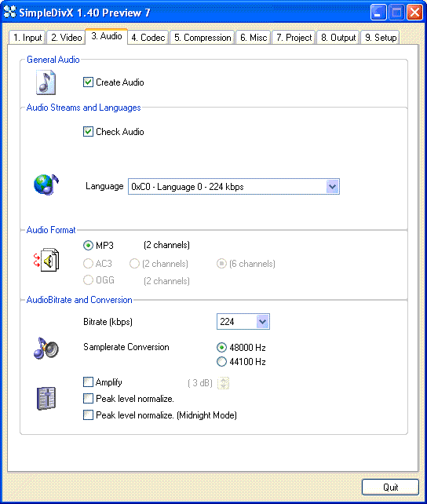Click the Amplify dB spinner control

pos(223,383)
